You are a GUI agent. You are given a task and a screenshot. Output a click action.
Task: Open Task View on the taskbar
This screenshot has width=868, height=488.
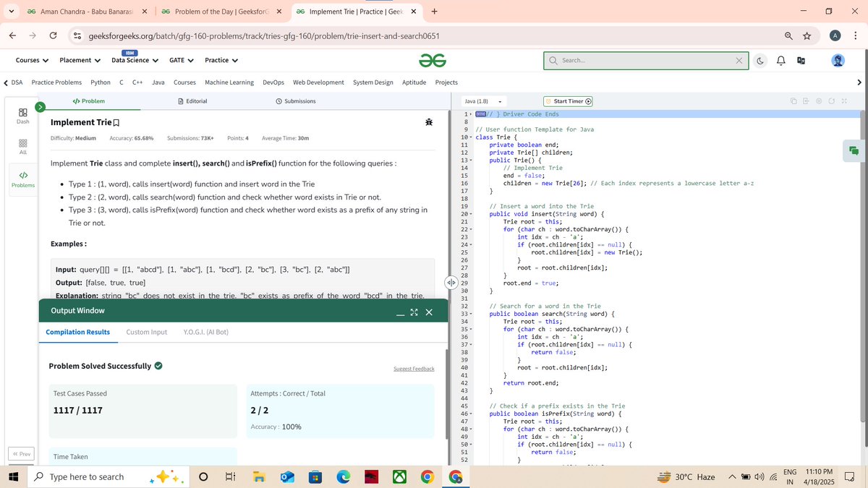point(231,476)
